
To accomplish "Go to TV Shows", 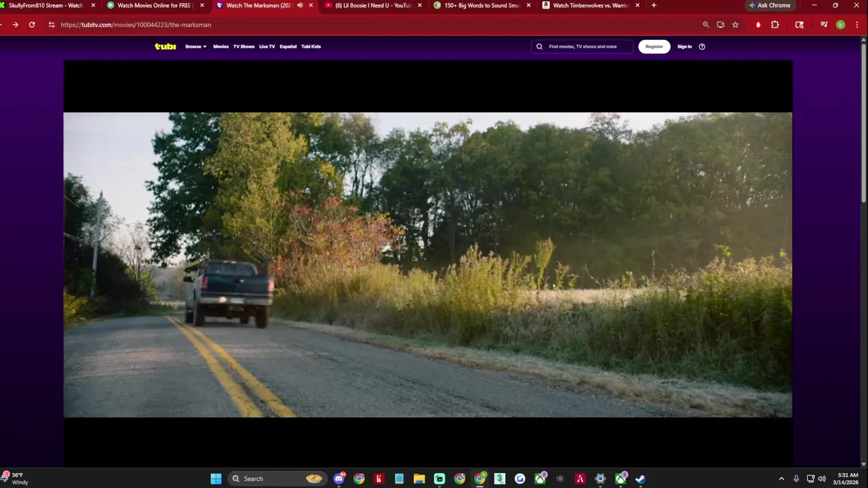I will pos(243,47).
